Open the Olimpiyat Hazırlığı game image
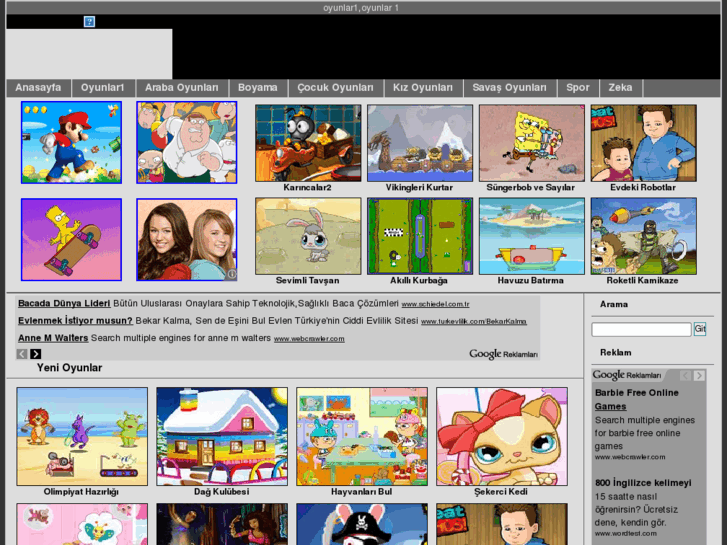Viewport: 727px width, 545px height. click(82, 436)
